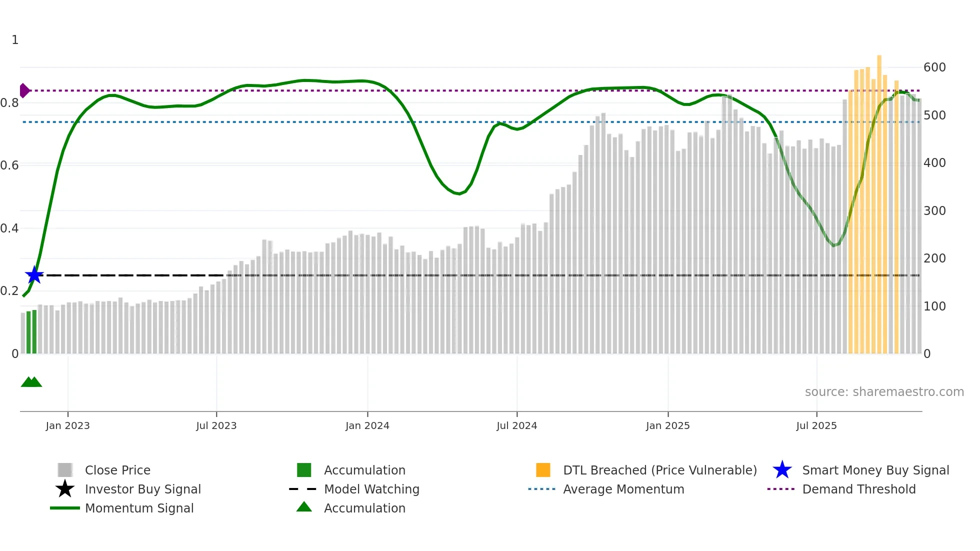980x551 pixels.
Task: Click the Jul 2025 x-axis label
Action: click(816, 425)
